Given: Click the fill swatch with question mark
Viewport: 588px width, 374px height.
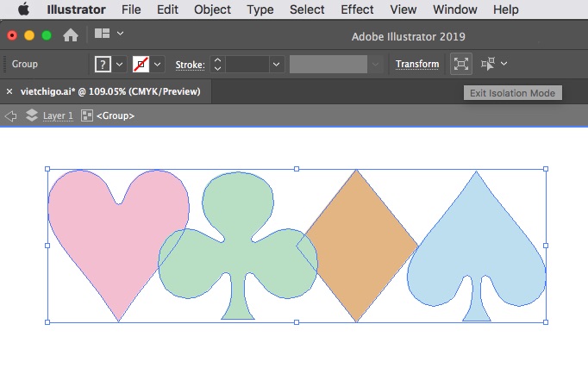Looking at the screenshot, I should pos(103,64).
